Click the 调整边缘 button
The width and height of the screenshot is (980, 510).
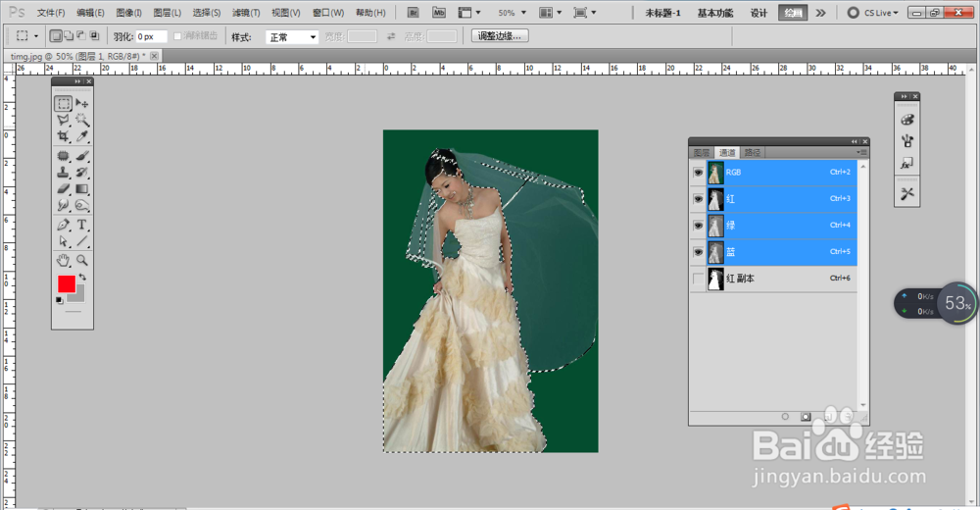[500, 36]
